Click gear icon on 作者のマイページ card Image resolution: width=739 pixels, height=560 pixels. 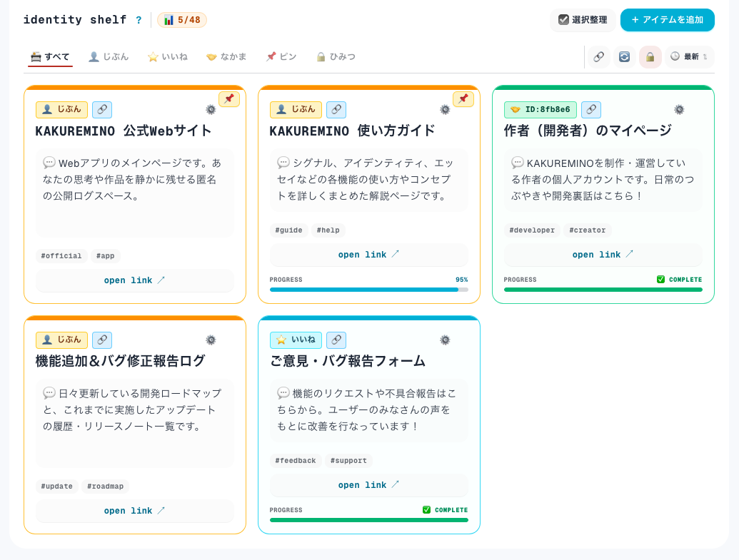[x=679, y=110]
